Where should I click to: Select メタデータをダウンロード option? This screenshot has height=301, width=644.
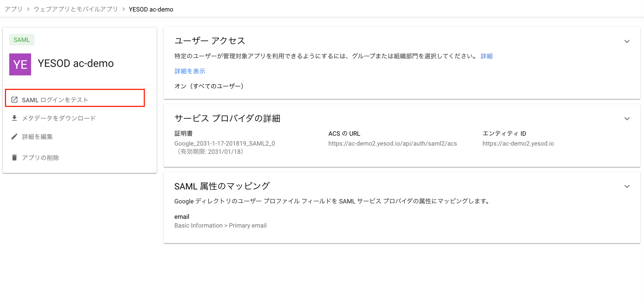point(59,118)
